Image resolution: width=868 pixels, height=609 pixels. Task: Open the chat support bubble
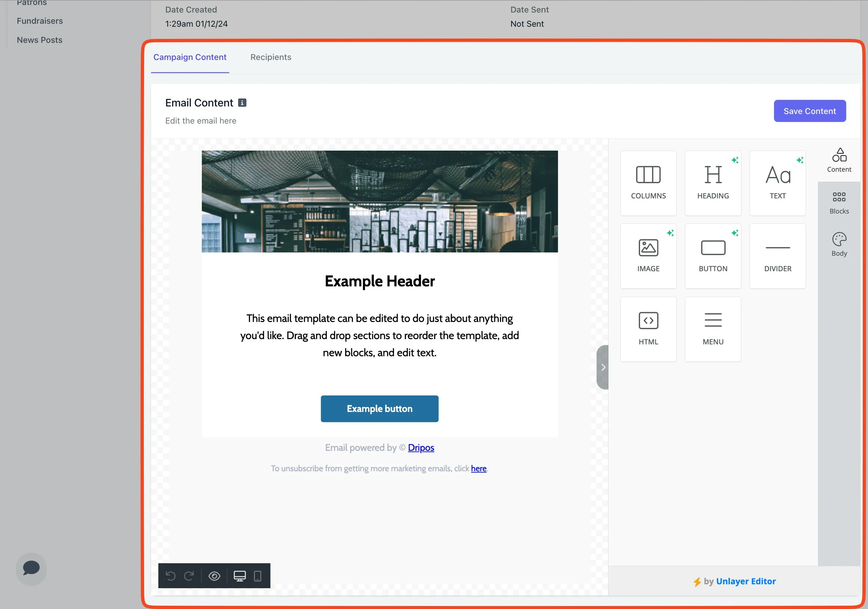coord(31,568)
